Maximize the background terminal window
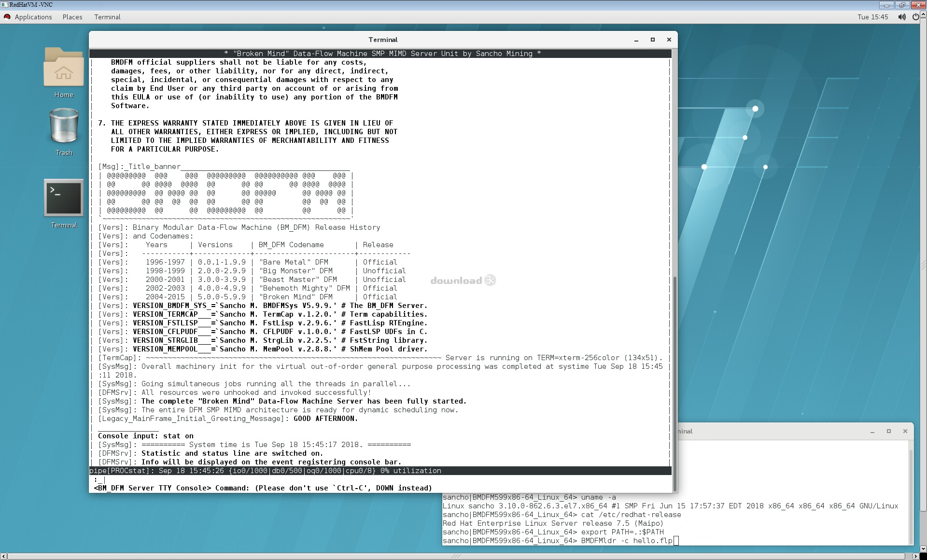Image resolution: width=927 pixels, height=560 pixels. pyautogui.click(x=889, y=432)
